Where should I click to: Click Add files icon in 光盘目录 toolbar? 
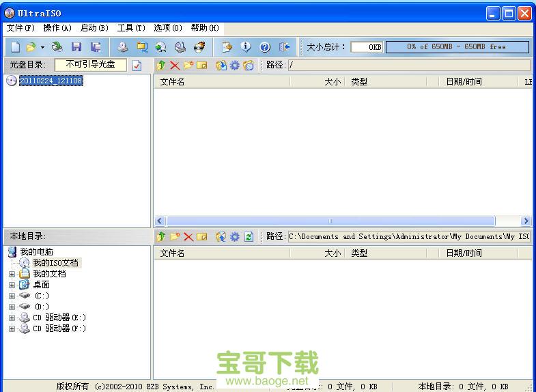[x=221, y=65]
